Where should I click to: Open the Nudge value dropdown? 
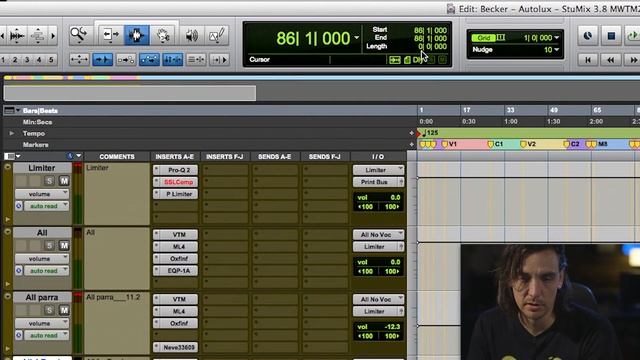tap(556, 50)
